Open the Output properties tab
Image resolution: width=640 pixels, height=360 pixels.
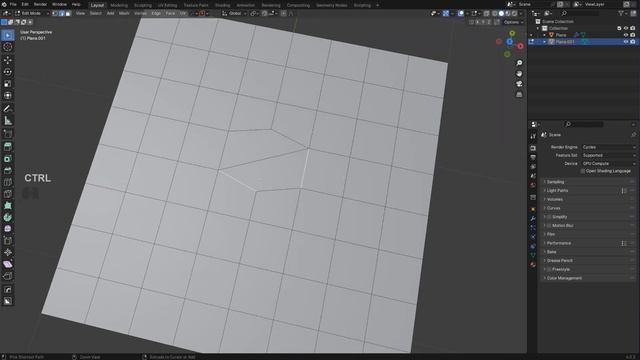pos(533,158)
